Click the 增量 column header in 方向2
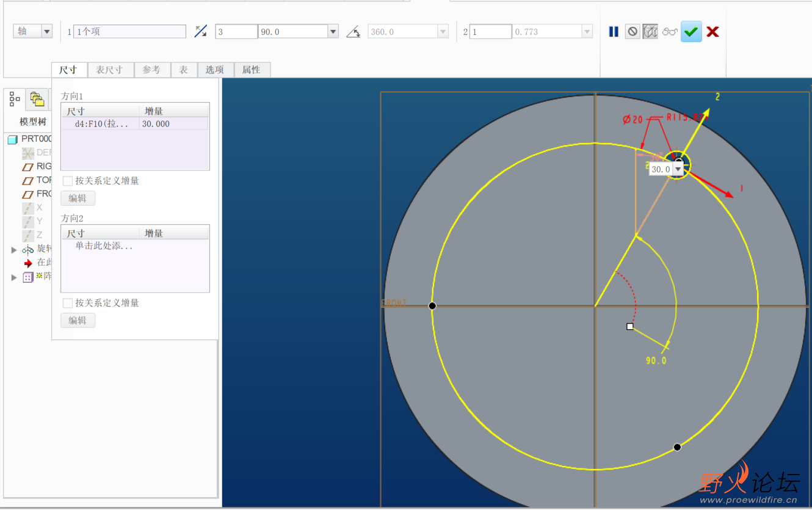Image resolution: width=812 pixels, height=510 pixels. (174, 233)
